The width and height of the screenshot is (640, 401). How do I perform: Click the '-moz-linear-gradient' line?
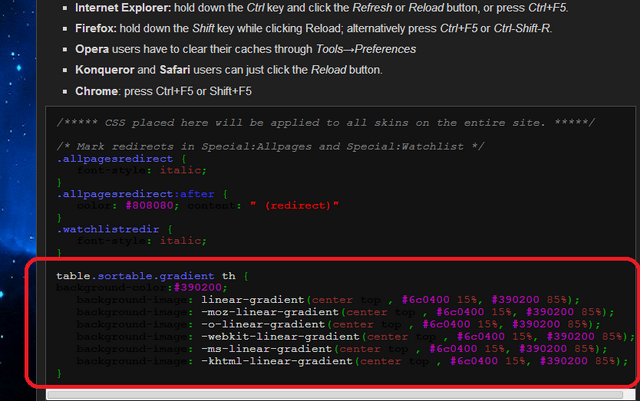345,312
